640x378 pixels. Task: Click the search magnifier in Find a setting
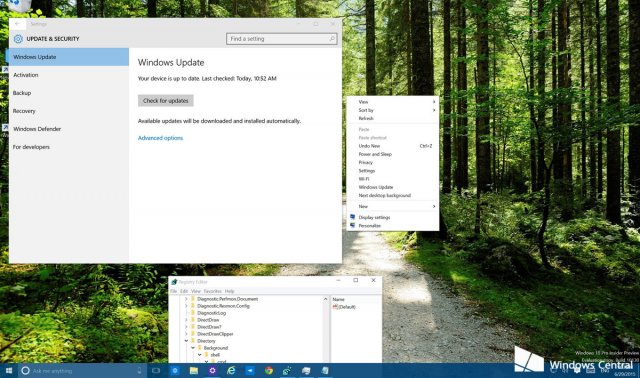point(332,39)
